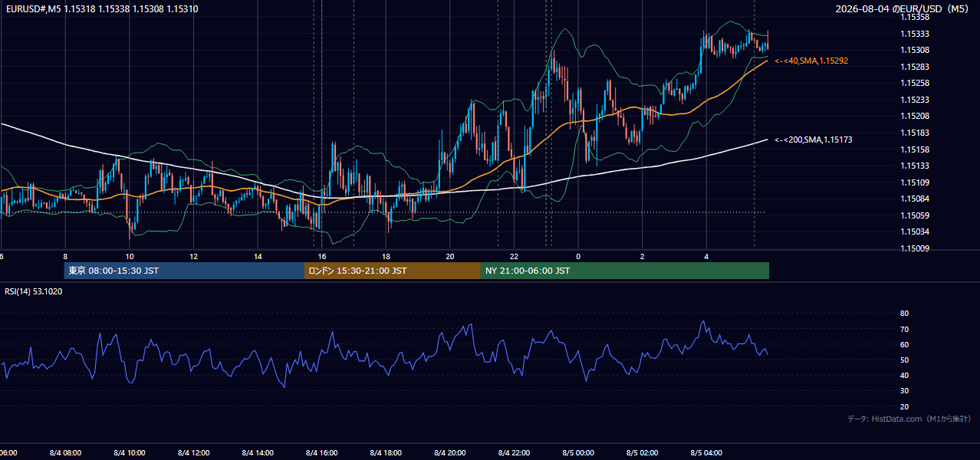Click price level 1.15109 on price axis
Image resolution: width=980 pixels, height=460 pixels.
(914, 182)
